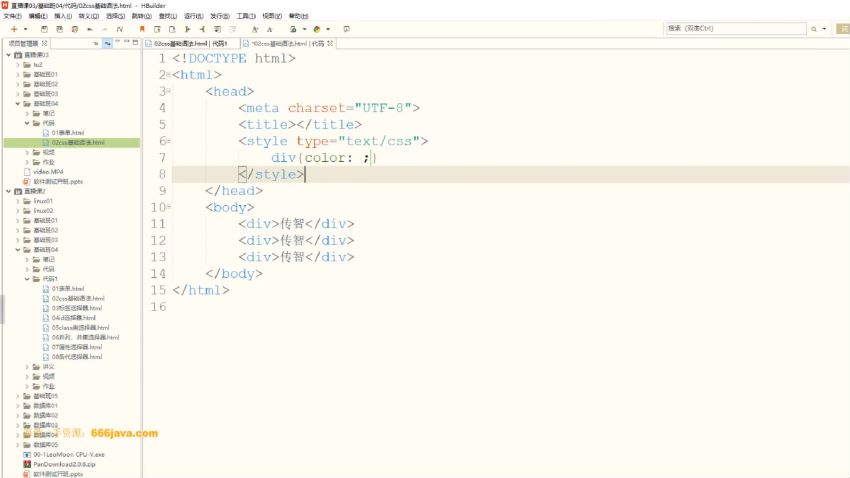Expand the 数据库01 folder
The image size is (850, 478).
(18, 406)
